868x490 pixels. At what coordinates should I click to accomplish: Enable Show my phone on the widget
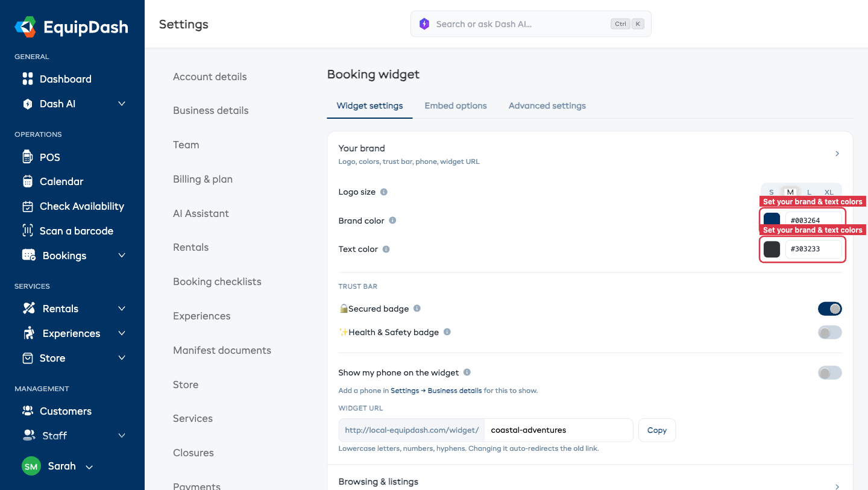(829, 373)
